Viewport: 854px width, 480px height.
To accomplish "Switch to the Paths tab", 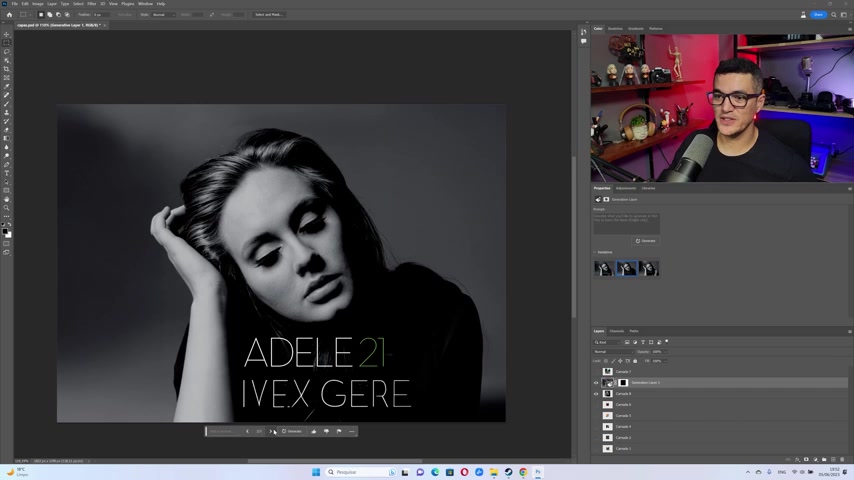I will click(x=634, y=331).
